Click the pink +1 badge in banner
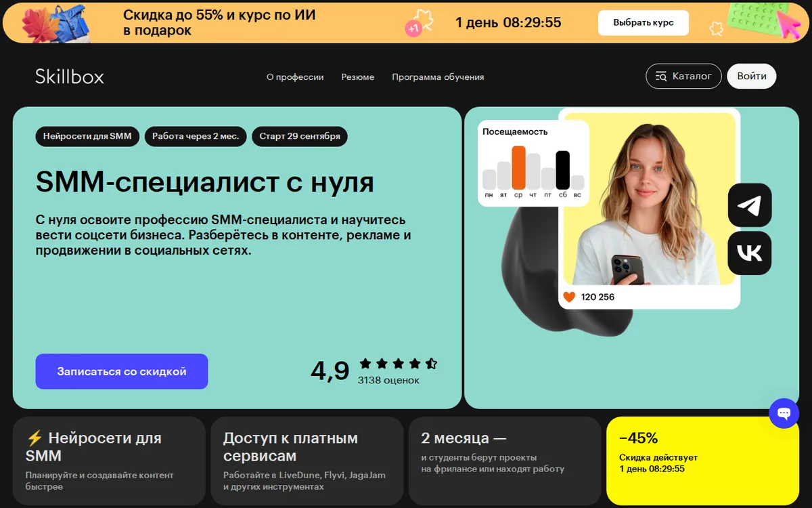This screenshot has height=508, width=812. point(413,29)
